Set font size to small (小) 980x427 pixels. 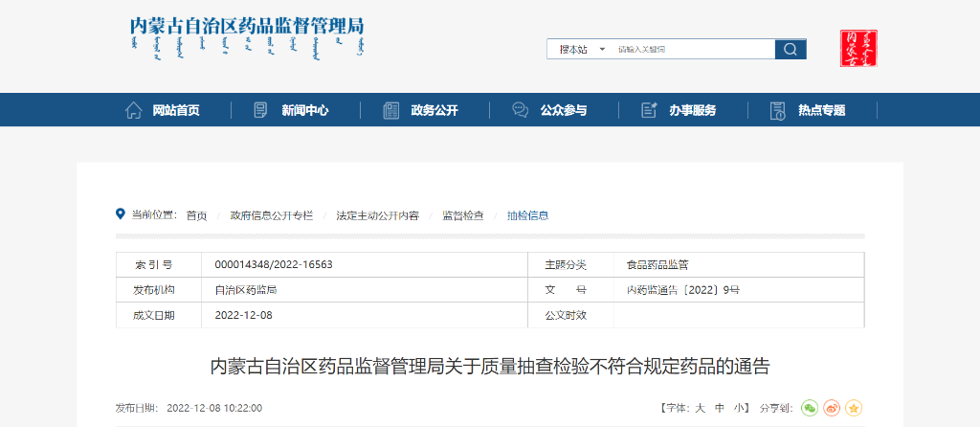pos(739,408)
